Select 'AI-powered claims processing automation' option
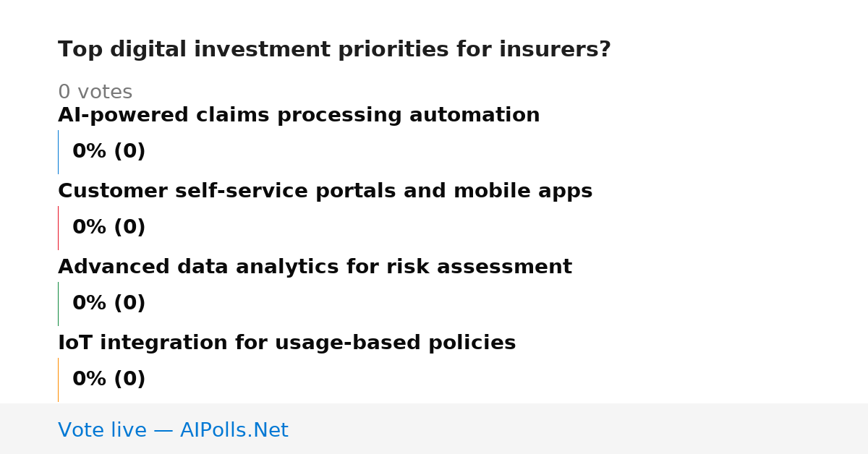The height and width of the screenshot is (454, 868). tap(299, 116)
